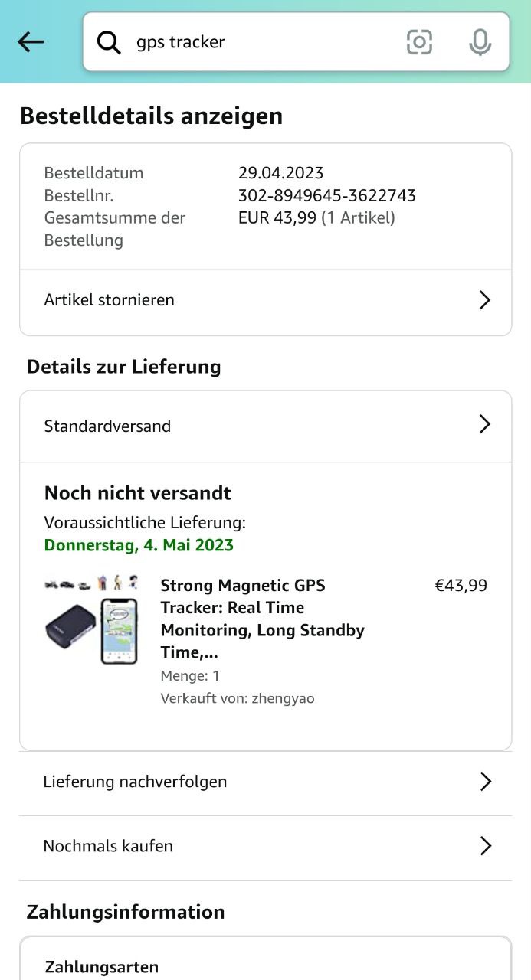Tap the GPS tracker product thumbnail
531x980 pixels.
(x=92, y=622)
